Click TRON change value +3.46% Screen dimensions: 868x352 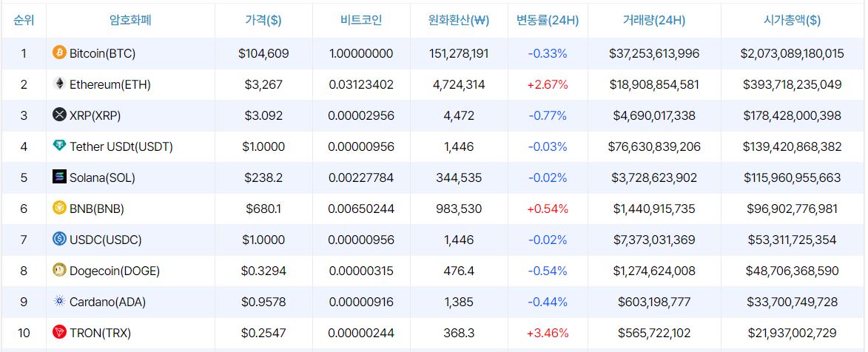(x=548, y=333)
